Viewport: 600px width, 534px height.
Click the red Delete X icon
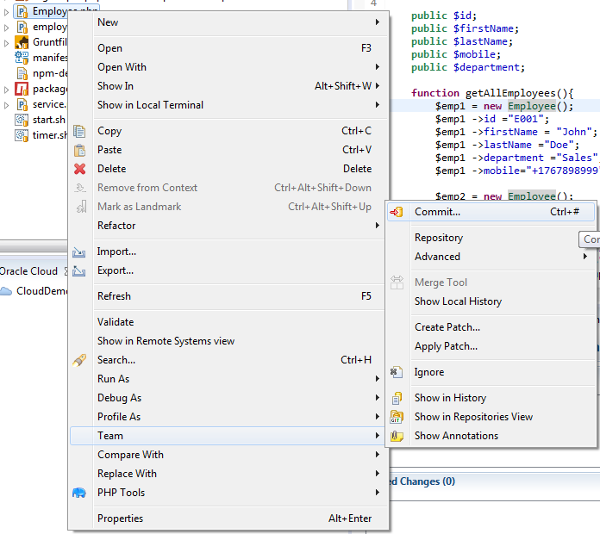(80, 169)
